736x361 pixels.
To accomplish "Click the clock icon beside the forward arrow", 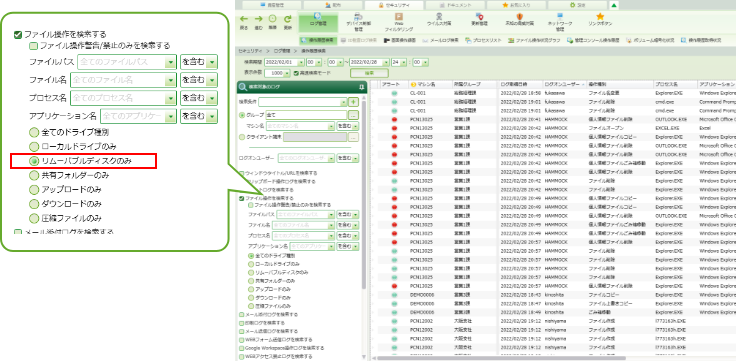I will pyautogui.click(x=272, y=19).
